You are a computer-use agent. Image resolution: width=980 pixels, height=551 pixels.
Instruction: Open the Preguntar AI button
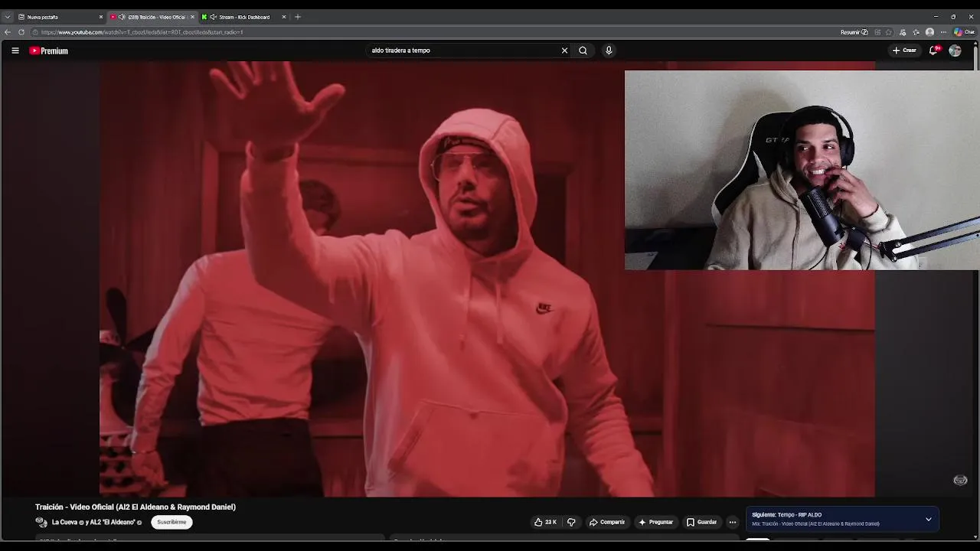655,522
